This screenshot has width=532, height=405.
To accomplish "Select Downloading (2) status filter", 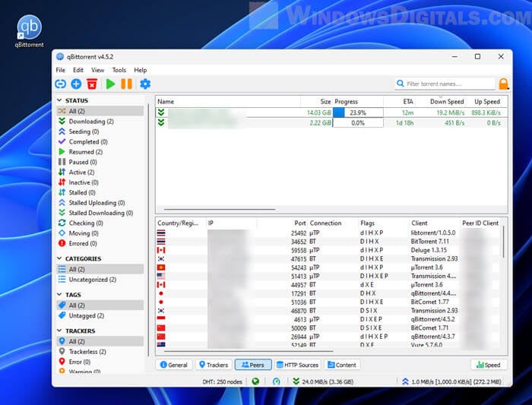I will pyautogui.click(x=100, y=121).
